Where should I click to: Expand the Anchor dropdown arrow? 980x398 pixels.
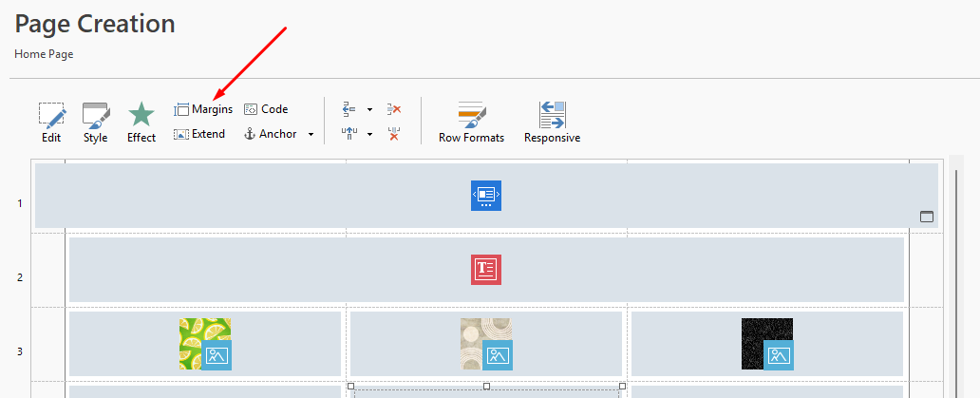coord(311,134)
